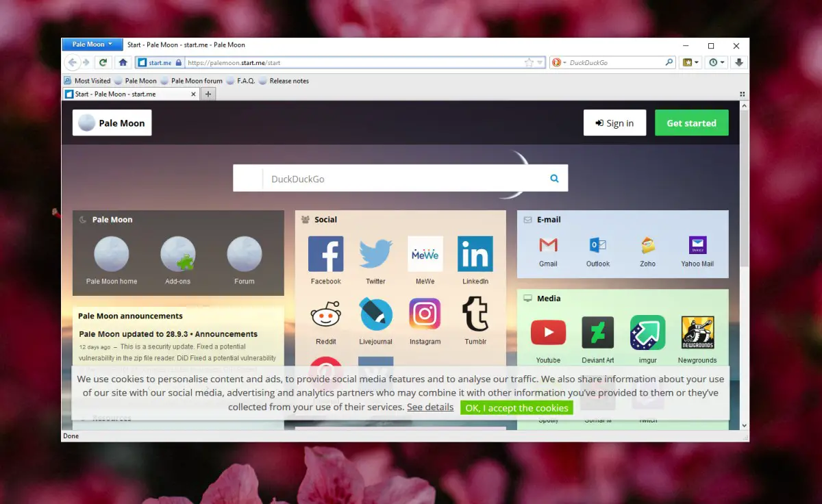Open the Pale Moon application menu

click(92, 45)
